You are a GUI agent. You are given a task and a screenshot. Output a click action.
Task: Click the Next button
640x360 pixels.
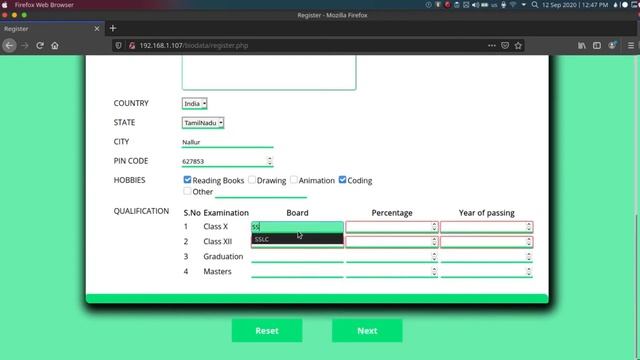tap(367, 331)
